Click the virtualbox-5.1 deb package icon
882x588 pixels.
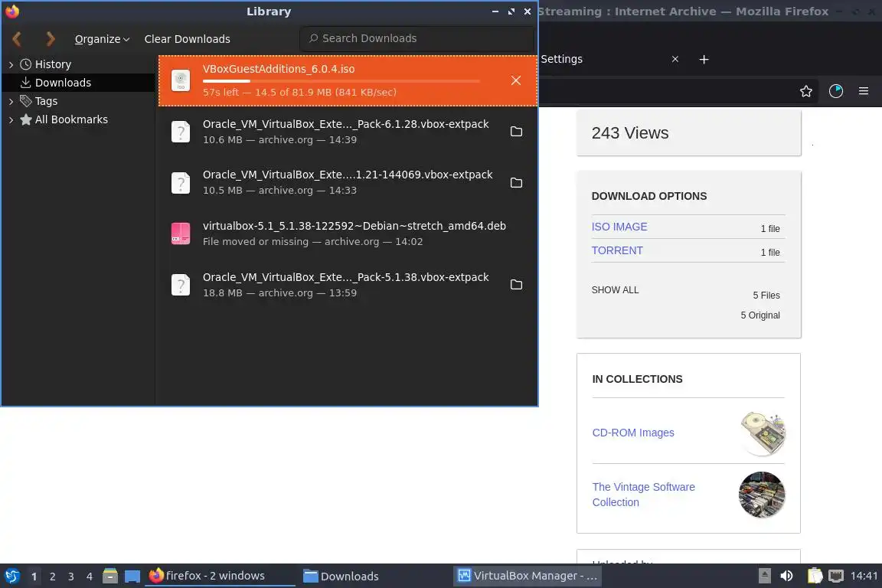181,234
